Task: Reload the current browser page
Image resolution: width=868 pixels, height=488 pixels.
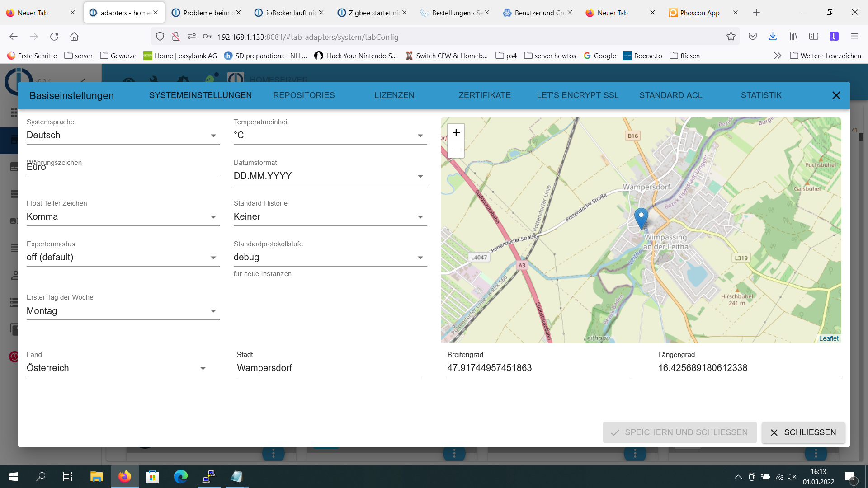Action: pyautogui.click(x=54, y=37)
